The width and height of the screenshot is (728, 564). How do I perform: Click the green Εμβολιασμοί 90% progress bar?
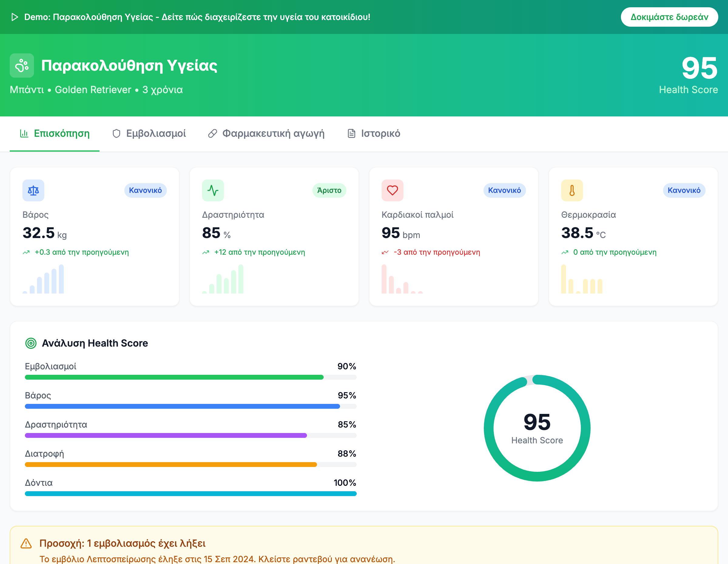coord(191,378)
